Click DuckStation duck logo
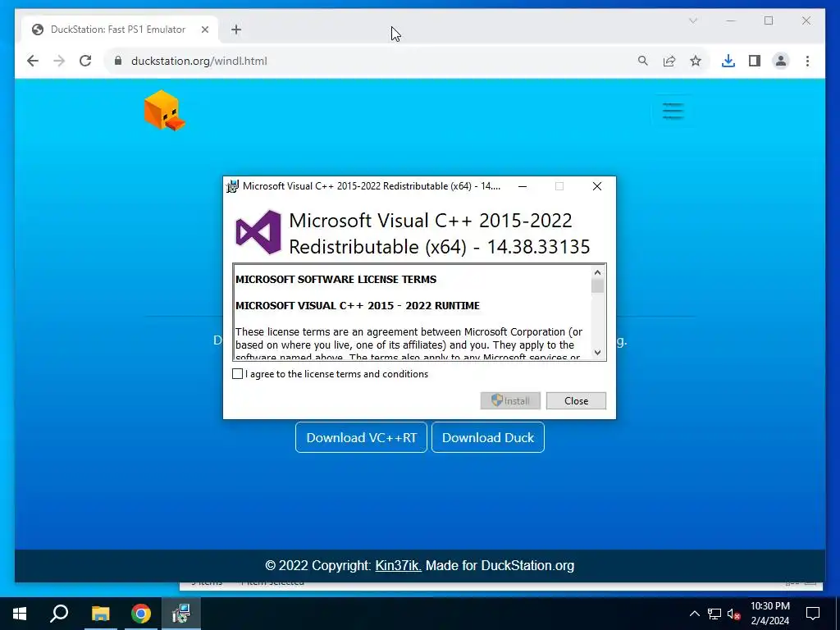Image resolution: width=840 pixels, height=630 pixels. (164, 111)
